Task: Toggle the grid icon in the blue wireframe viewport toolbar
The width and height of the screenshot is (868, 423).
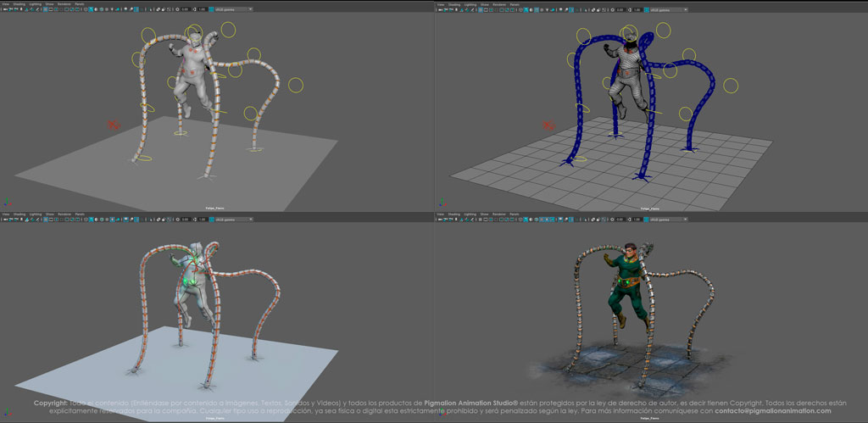Action: click(x=481, y=9)
